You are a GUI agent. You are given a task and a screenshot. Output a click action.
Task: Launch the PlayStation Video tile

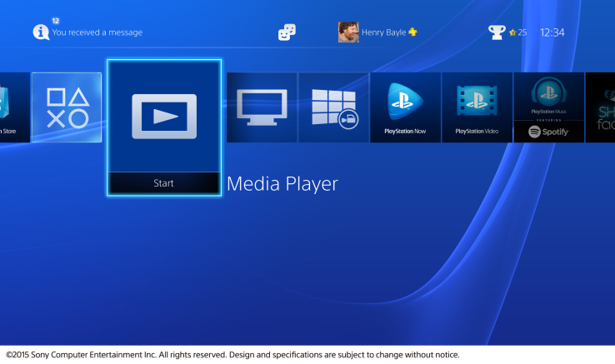[x=477, y=107]
